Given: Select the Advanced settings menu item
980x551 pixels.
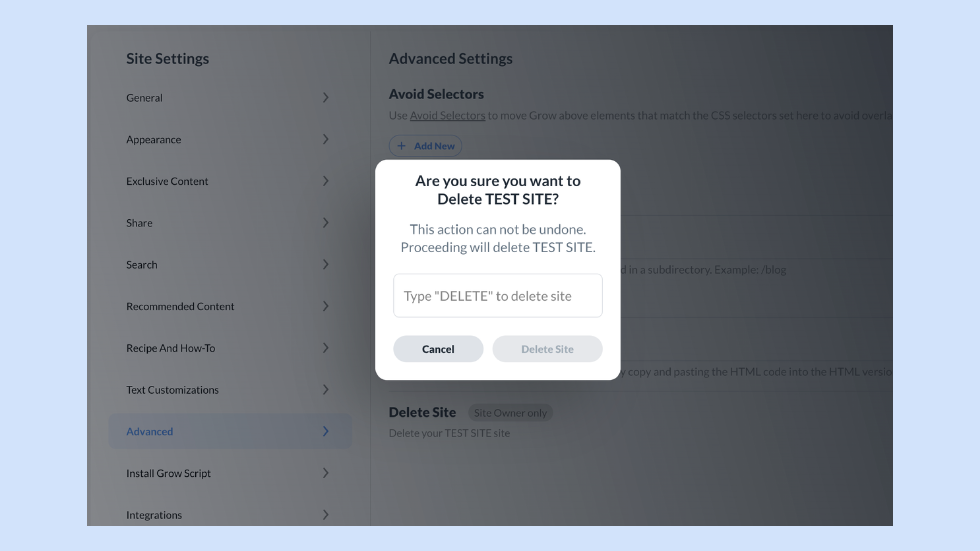Looking at the screenshot, I should pos(230,431).
